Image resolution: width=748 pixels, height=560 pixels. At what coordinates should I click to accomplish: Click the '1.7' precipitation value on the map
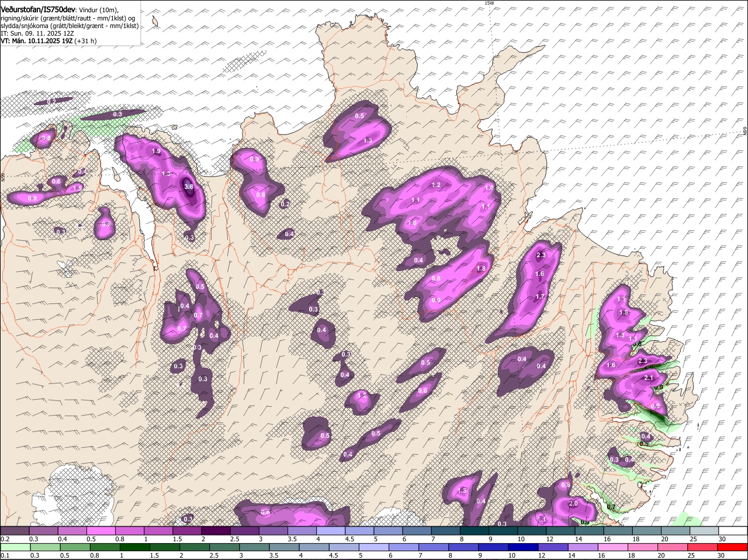pos(540,297)
